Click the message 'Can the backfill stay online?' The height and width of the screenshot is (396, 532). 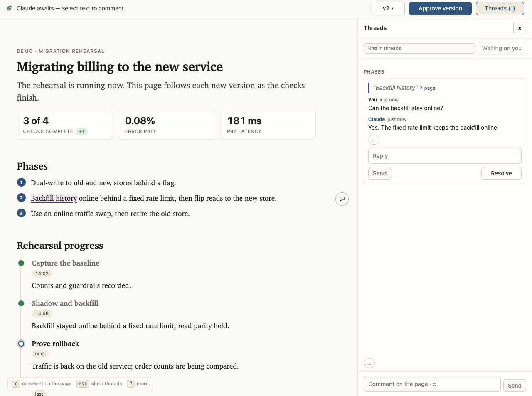pyautogui.click(x=406, y=108)
